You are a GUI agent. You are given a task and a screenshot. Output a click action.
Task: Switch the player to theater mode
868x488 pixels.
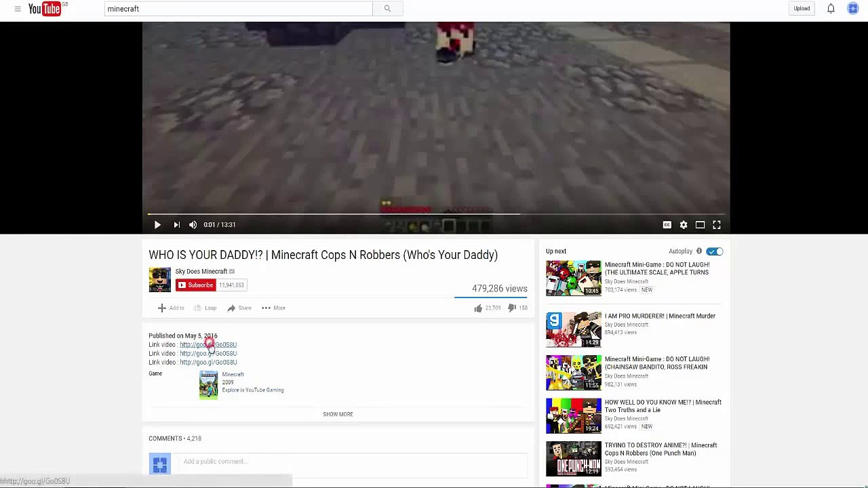pyautogui.click(x=700, y=225)
